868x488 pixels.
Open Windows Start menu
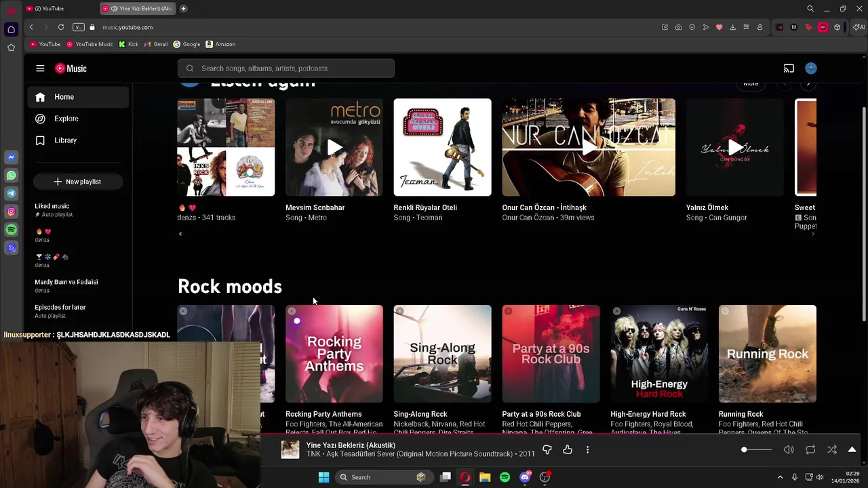click(x=323, y=477)
